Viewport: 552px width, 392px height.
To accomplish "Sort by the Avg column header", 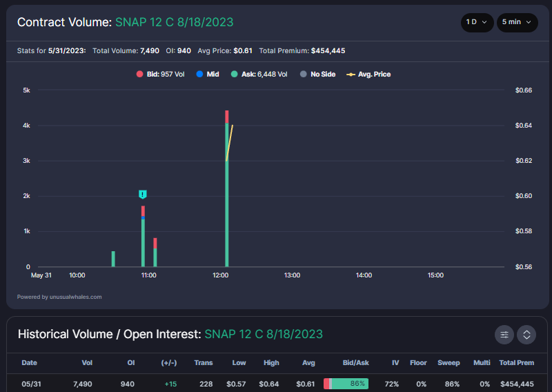I will point(308,363).
